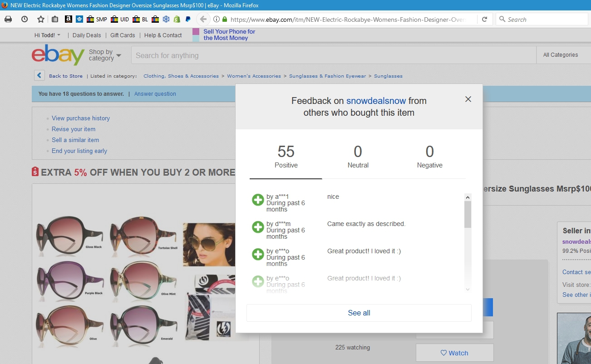Open the History clock icon
Image resolution: width=591 pixels, height=364 pixels.
point(25,20)
